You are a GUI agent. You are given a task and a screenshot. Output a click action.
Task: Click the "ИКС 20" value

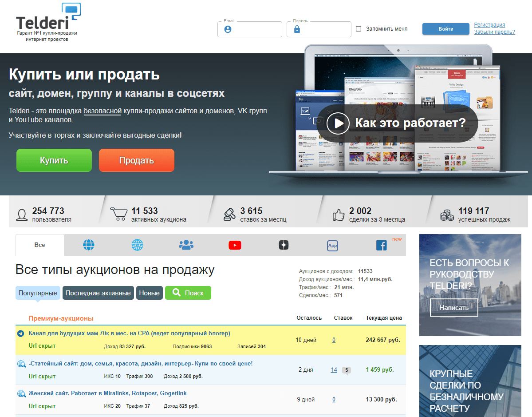[112, 406]
